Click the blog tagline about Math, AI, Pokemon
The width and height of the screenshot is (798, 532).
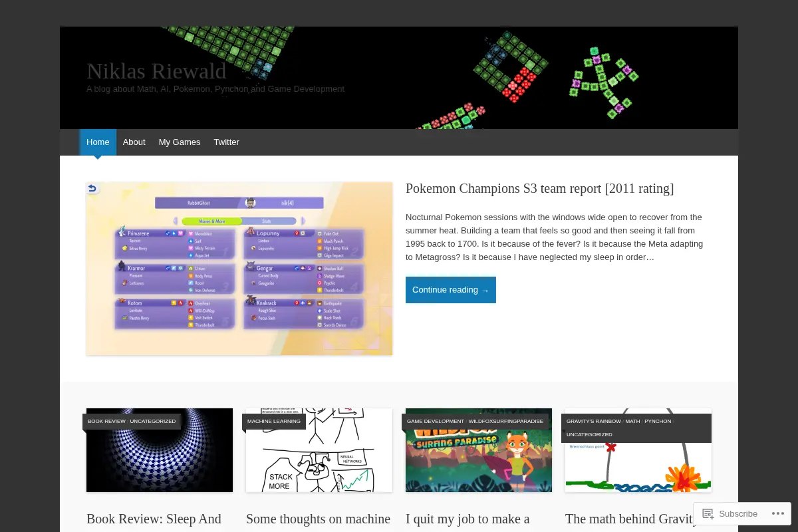[x=215, y=89]
